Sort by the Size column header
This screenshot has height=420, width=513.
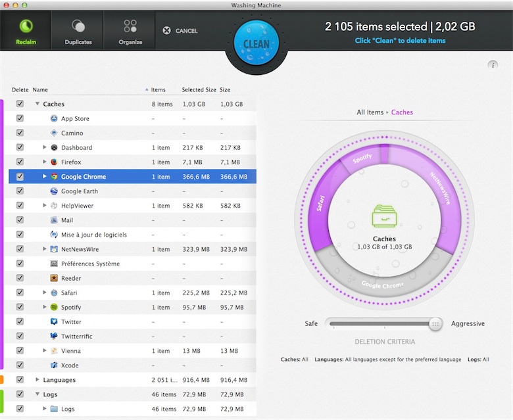point(225,89)
